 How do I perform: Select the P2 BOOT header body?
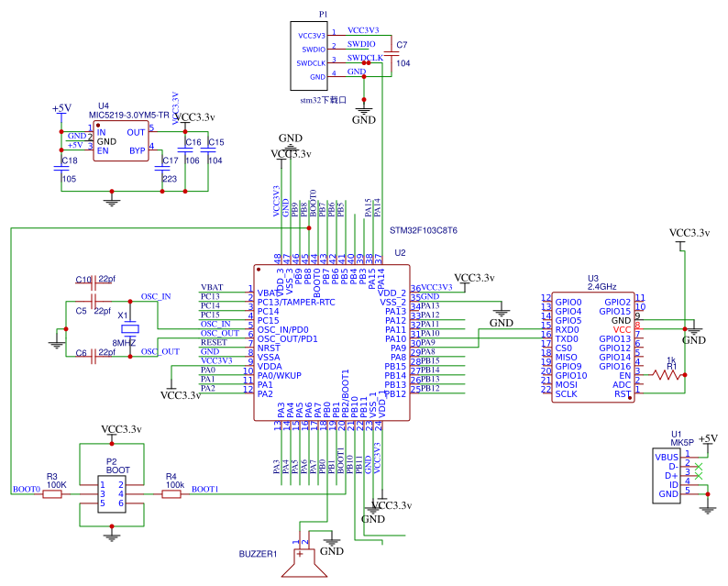tap(112, 494)
